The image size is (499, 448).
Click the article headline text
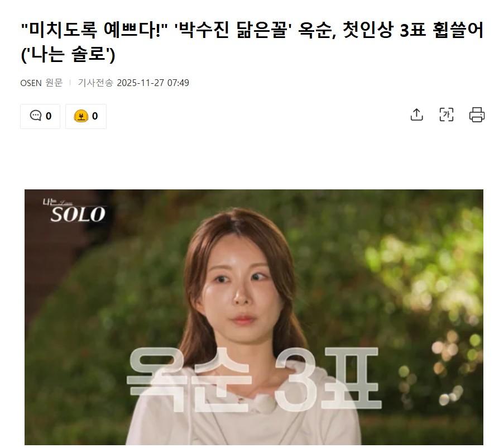pyautogui.click(x=252, y=42)
